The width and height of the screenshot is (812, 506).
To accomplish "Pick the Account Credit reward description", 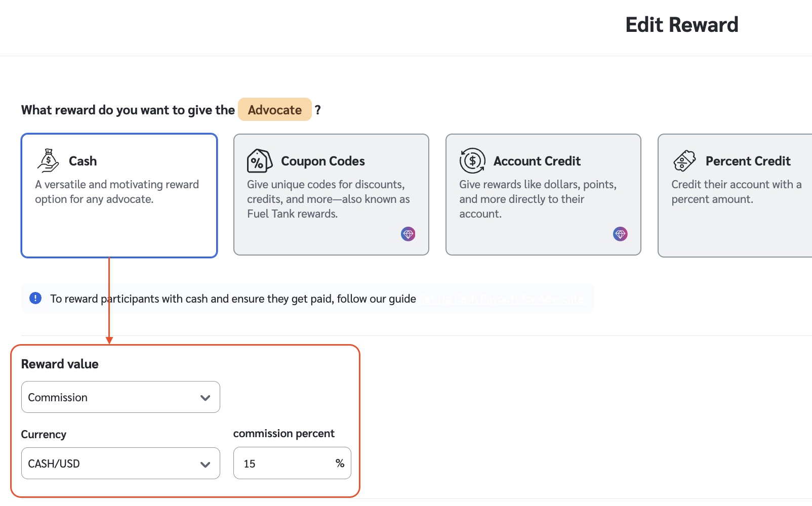I will click(x=538, y=199).
